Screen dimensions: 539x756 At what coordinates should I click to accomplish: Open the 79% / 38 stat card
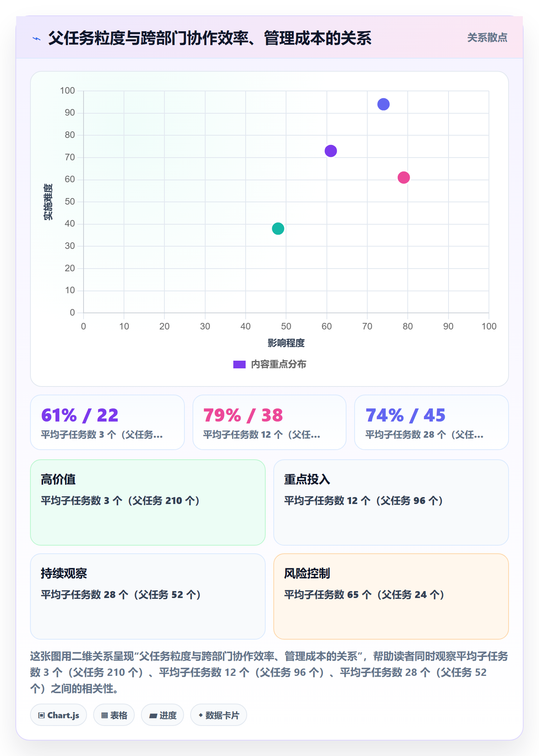click(269, 422)
